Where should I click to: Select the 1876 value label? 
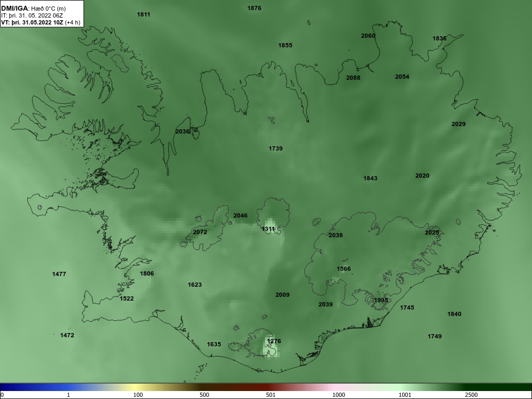[254, 8]
